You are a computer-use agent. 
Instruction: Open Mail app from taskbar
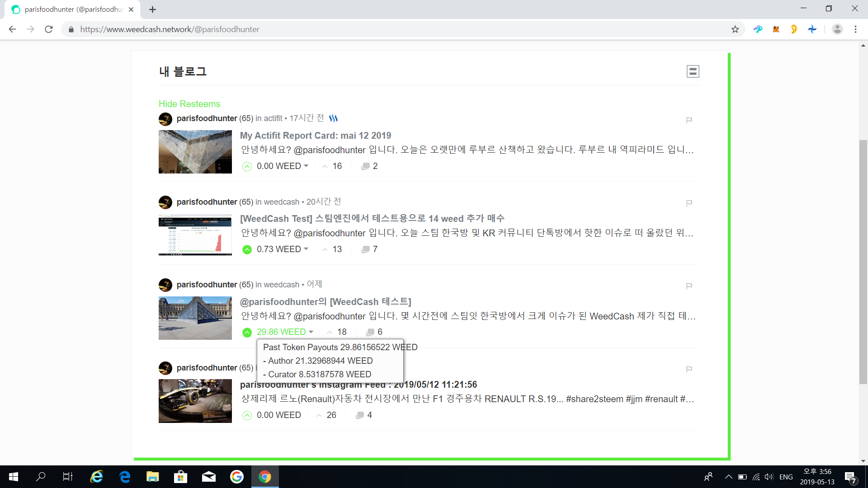point(208,477)
